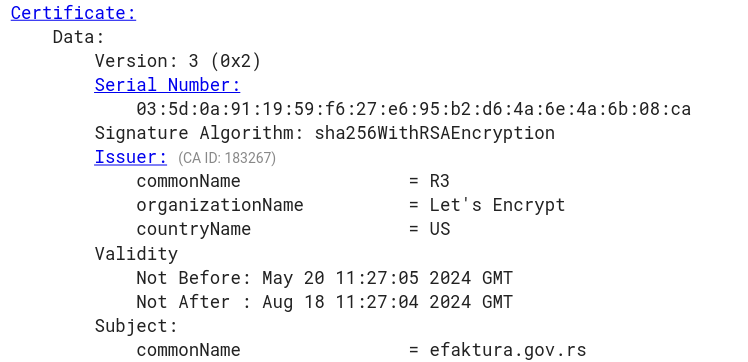
Task: Click the subject commonName label
Action: pos(188,350)
